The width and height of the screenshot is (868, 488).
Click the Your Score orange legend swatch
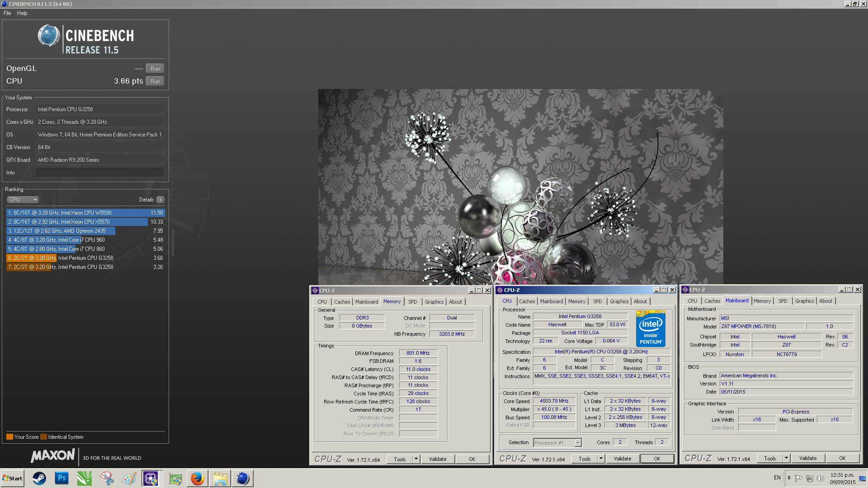9,437
